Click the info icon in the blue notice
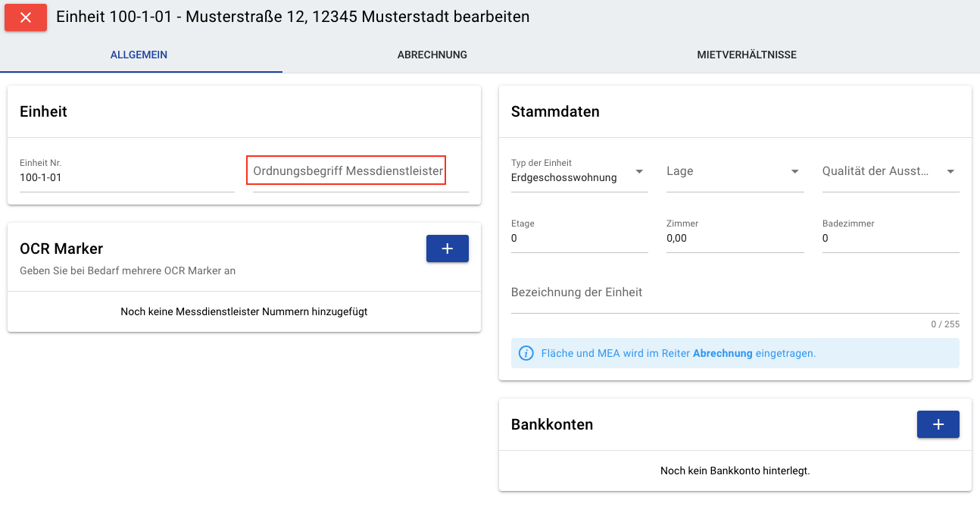 pos(526,353)
